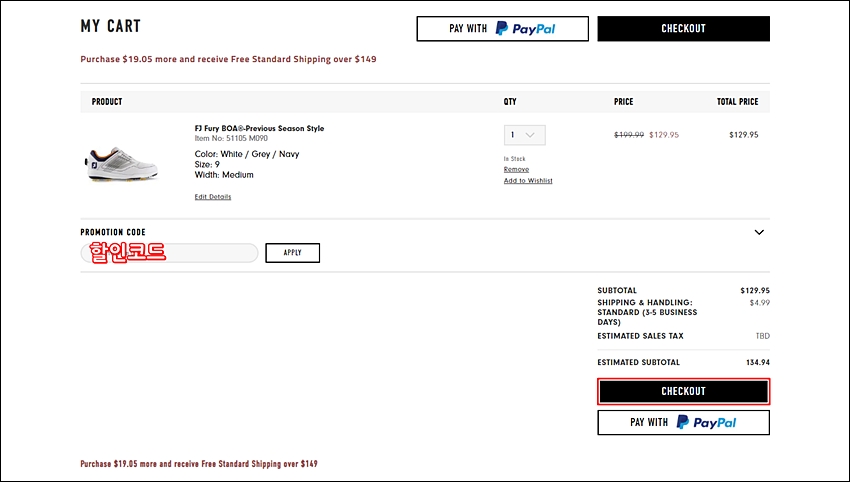Remove the shoe from the cart
Viewport: 850px width, 482px height.
pyautogui.click(x=516, y=169)
